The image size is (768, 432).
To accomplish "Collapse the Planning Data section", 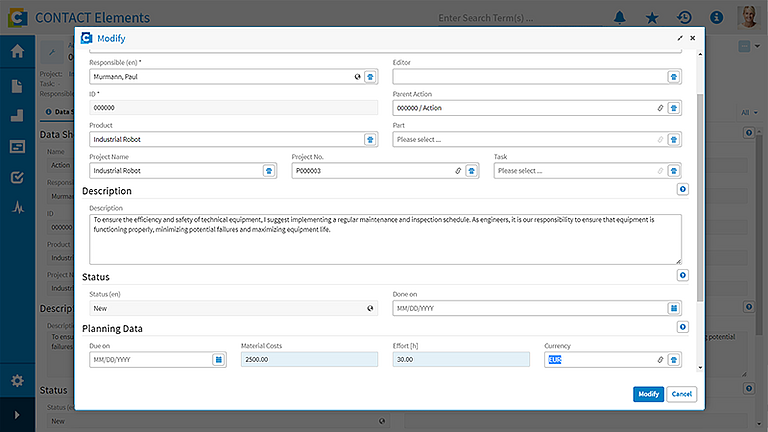I will (683, 327).
